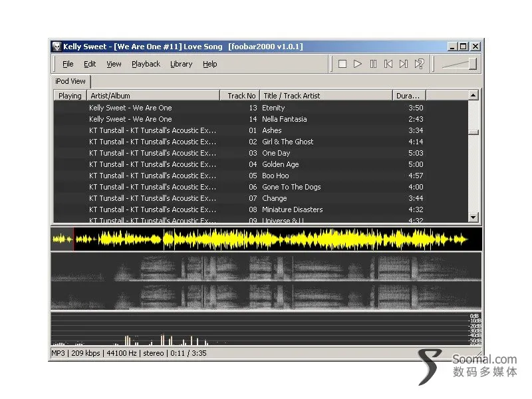Image resolution: width=532 pixels, height=399 pixels.
Task: Select the track Etenity
Action: tap(273, 108)
